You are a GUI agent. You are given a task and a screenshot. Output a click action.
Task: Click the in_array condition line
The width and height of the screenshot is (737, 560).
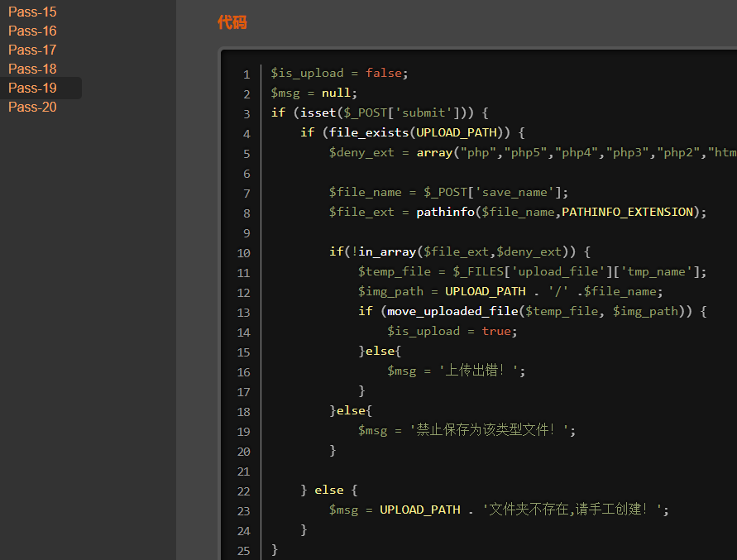pos(458,252)
